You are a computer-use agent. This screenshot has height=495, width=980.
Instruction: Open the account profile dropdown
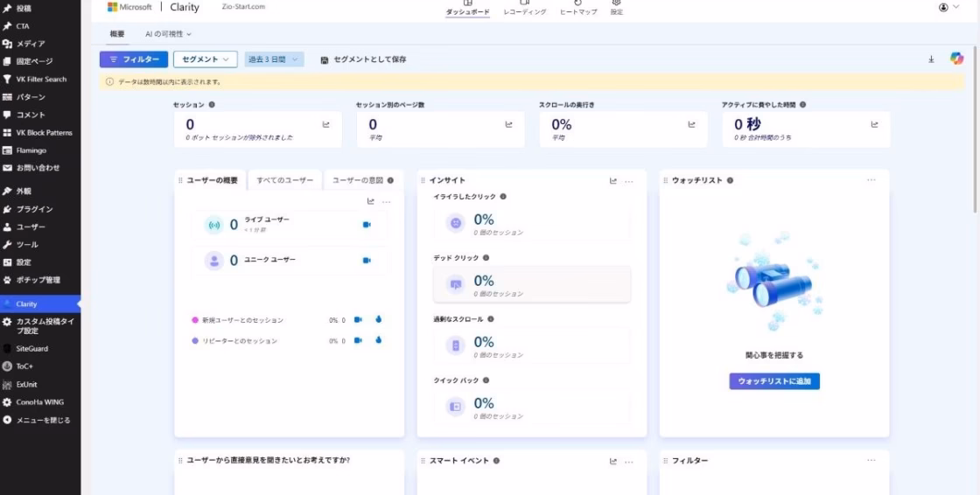coord(948,8)
